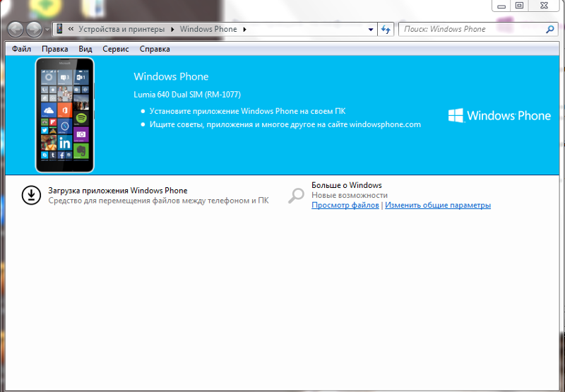Image resolution: width=565 pixels, height=392 pixels.
Task: Expand the address bar history dropdown
Action: [x=371, y=30]
